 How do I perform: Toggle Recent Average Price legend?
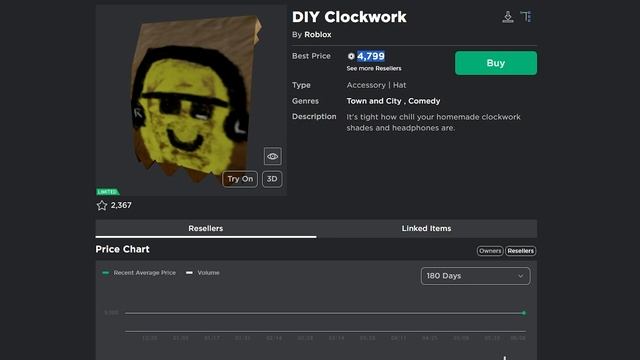click(x=139, y=273)
